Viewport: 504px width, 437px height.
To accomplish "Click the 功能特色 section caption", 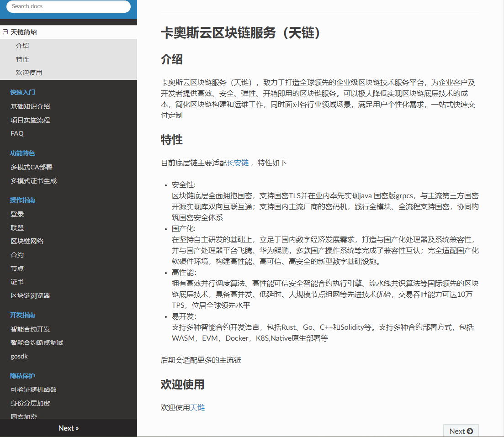I will tap(22, 153).
